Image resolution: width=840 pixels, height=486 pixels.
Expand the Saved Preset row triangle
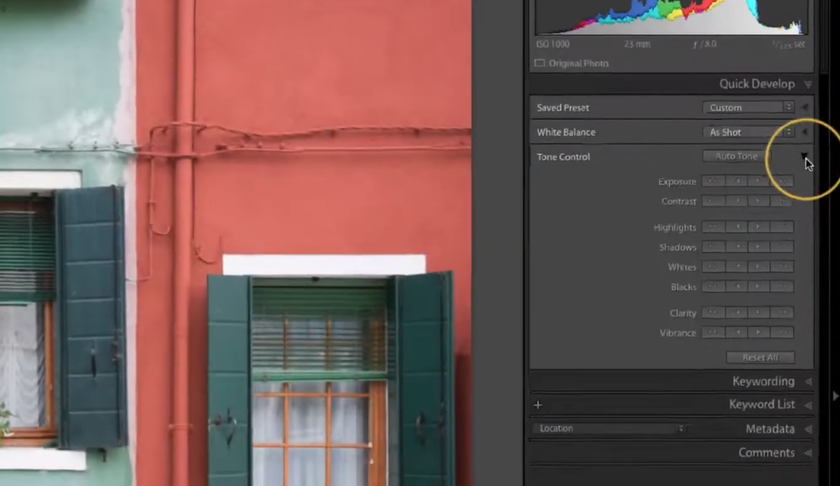[805, 108]
